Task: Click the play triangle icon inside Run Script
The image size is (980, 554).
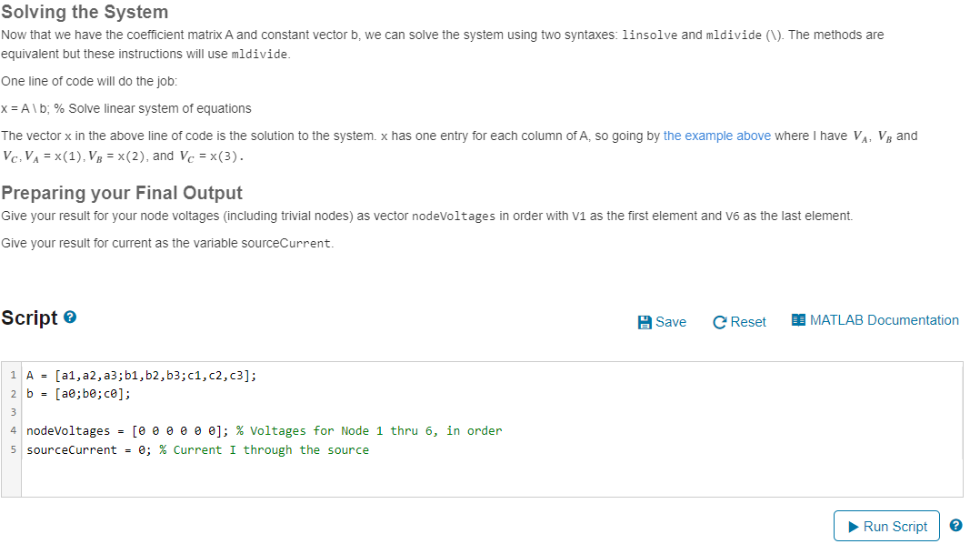Action: pyautogui.click(x=853, y=526)
